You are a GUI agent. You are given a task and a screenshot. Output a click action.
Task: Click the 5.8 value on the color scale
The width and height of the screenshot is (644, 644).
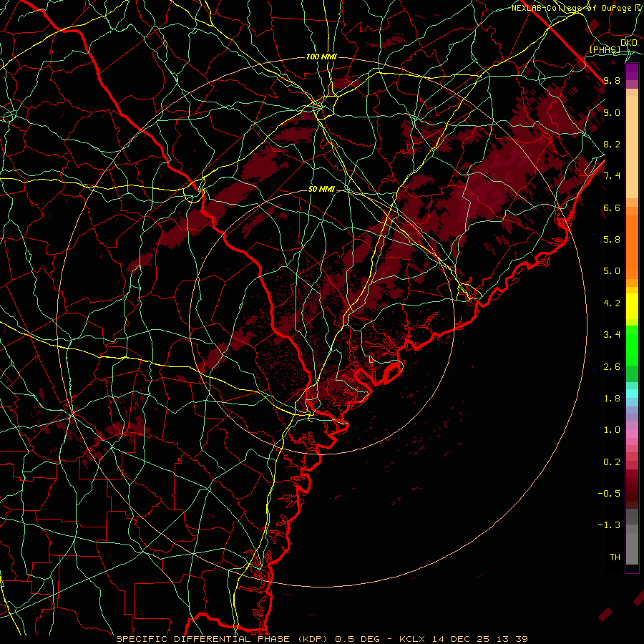click(x=612, y=240)
